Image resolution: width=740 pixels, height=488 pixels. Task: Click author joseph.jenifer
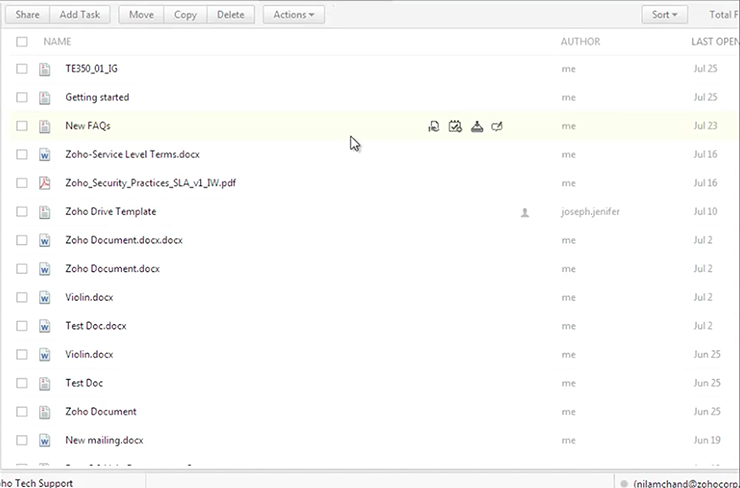pyautogui.click(x=590, y=211)
